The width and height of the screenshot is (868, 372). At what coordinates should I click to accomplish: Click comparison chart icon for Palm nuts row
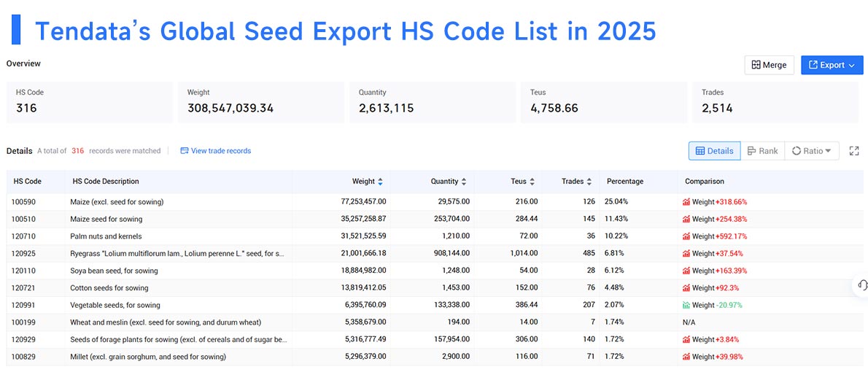coord(686,236)
